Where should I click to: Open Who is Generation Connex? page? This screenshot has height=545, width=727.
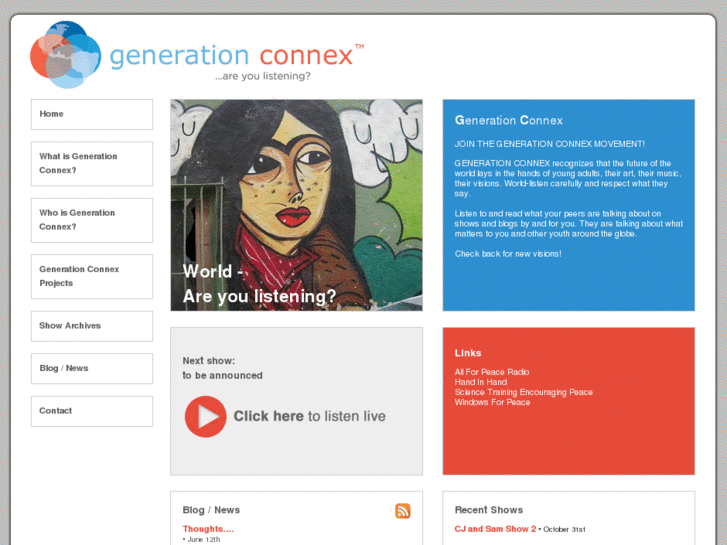coord(92,220)
